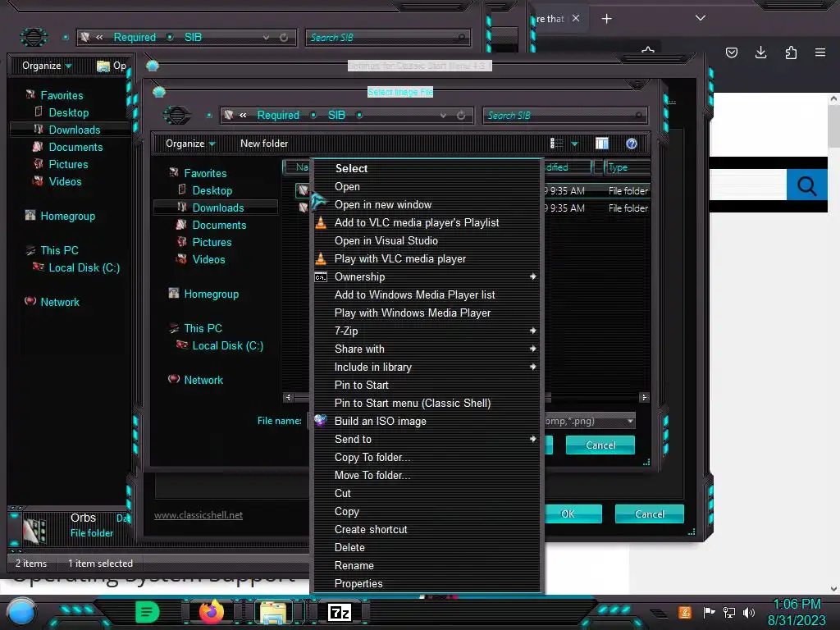The width and height of the screenshot is (840, 630).
Task: Choose Rename from the context menu
Action: pyautogui.click(x=427, y=565)
